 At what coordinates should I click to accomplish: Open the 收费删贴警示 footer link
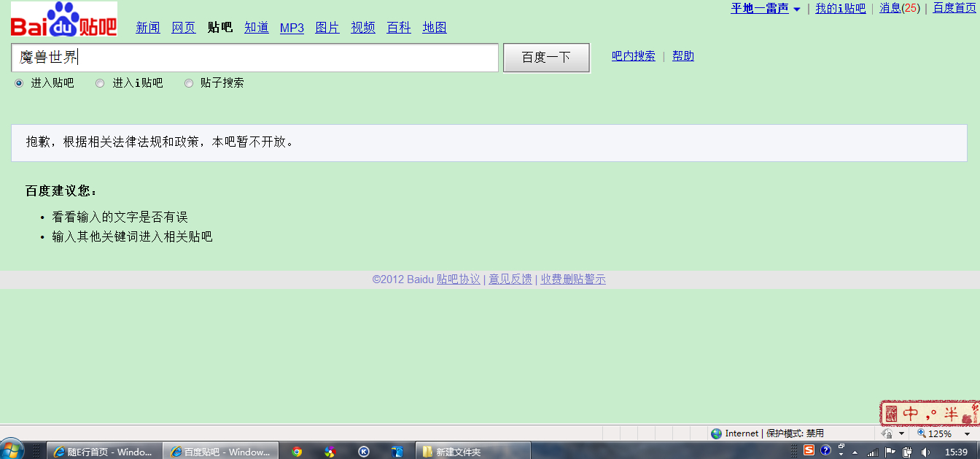(x=573, y=279)
